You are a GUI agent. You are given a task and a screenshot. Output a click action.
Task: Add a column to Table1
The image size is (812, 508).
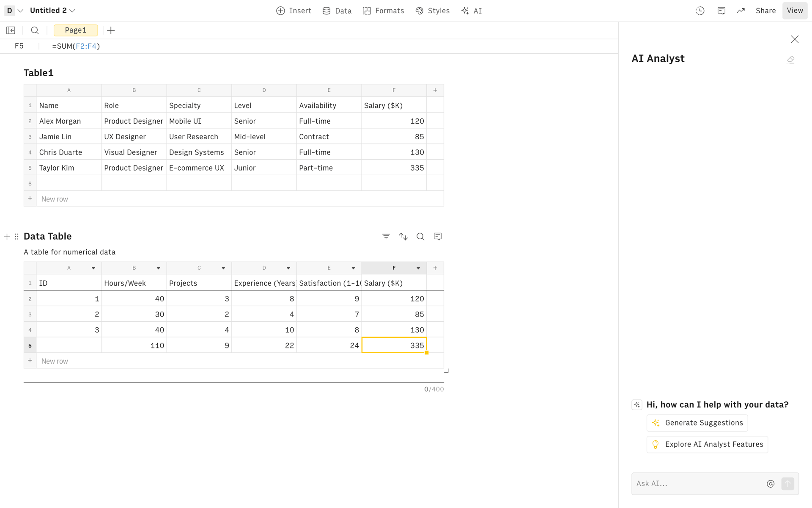(435, 90)
